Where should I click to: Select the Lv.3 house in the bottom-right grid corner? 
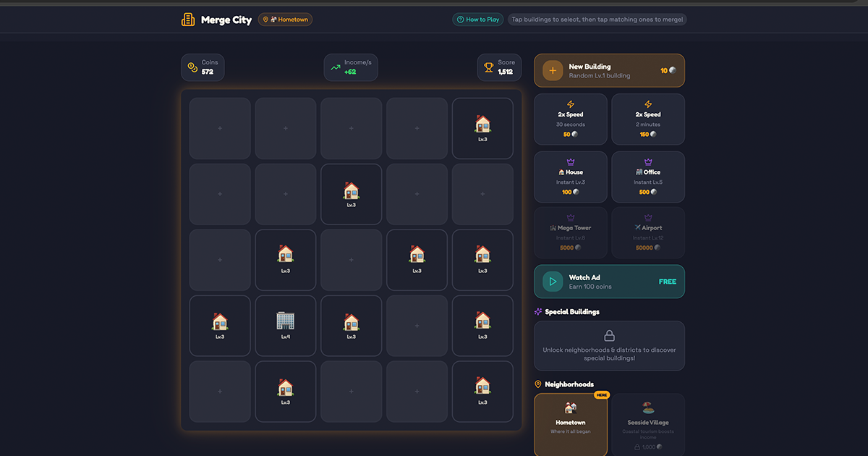tap(482, 391)
